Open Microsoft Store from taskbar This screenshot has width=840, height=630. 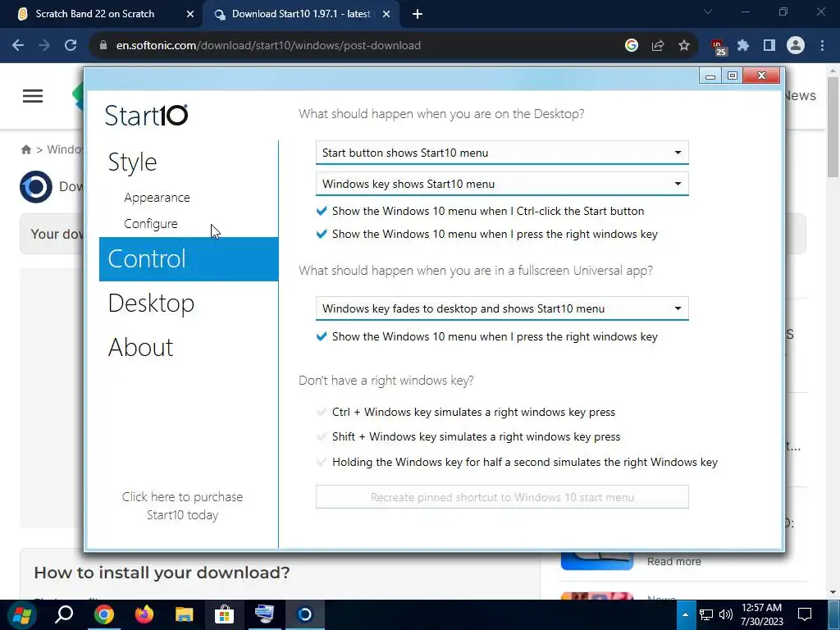tap(224, 614)
